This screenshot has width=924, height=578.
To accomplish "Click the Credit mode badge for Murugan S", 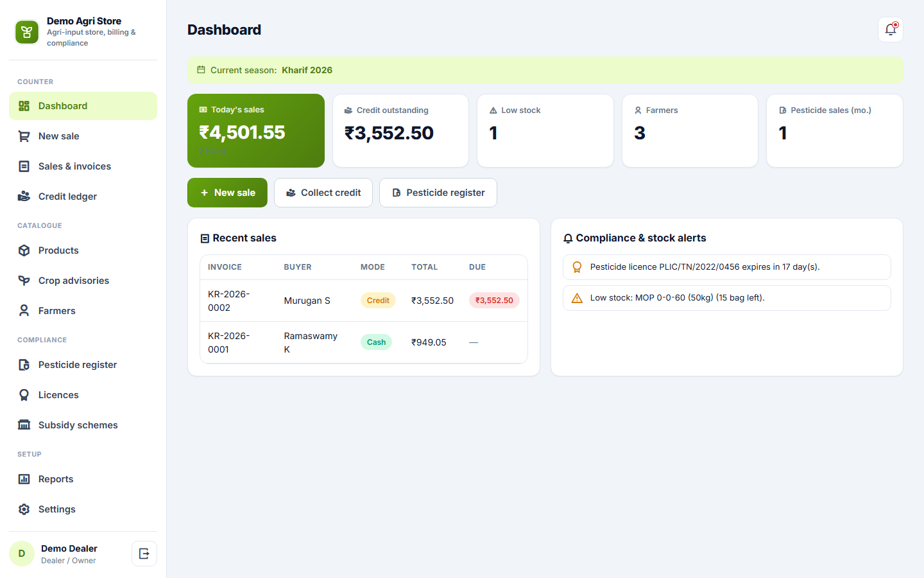I will pyautogui.click(x=378, y=301).
